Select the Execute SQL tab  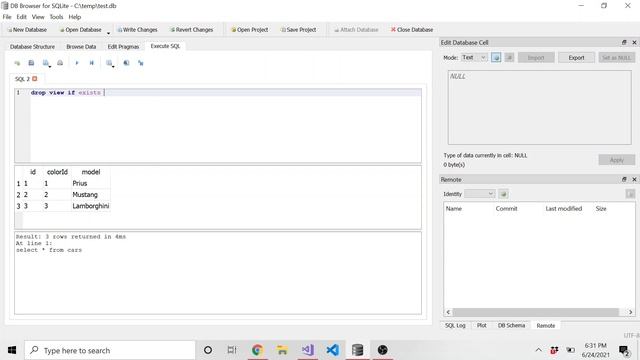pos(165,46)
